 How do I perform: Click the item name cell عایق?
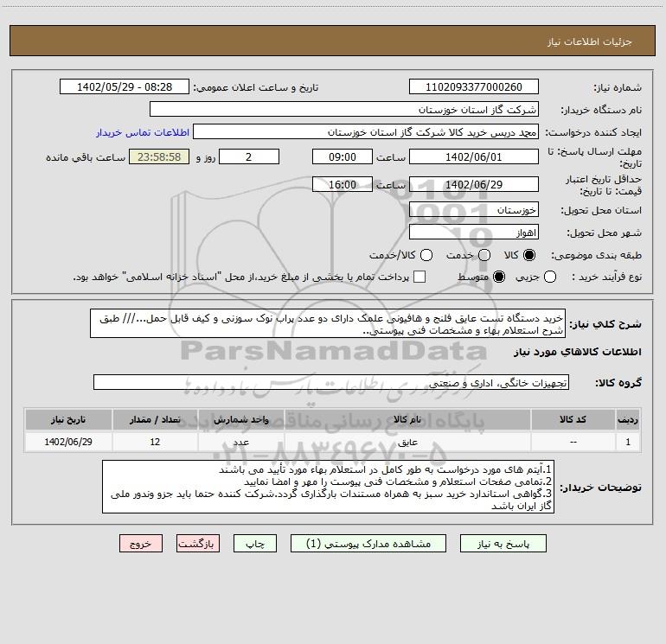point(407,443)
